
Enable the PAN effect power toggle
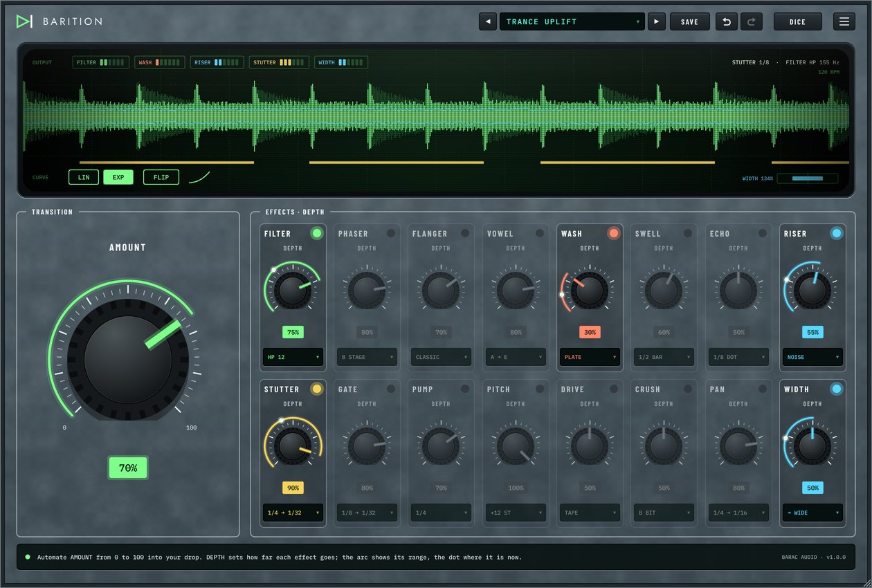(763, 389)
